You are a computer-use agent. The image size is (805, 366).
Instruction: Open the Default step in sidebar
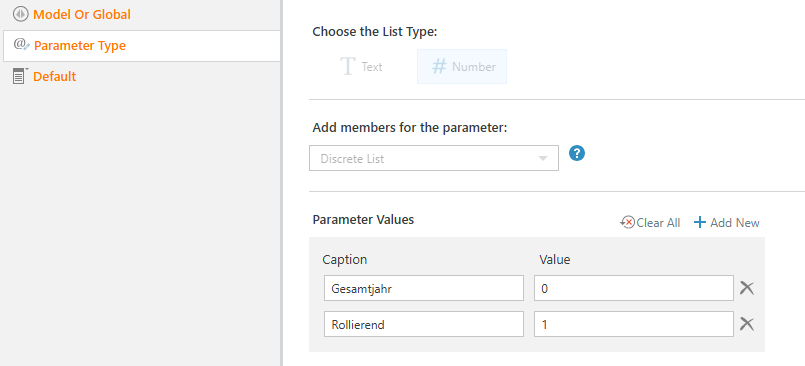point(54,76)
